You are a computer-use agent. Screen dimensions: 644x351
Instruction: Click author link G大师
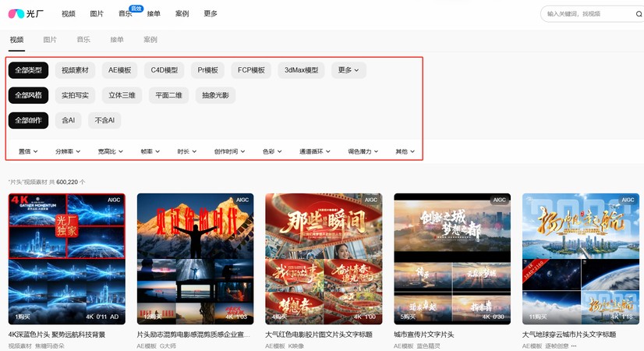168,346
